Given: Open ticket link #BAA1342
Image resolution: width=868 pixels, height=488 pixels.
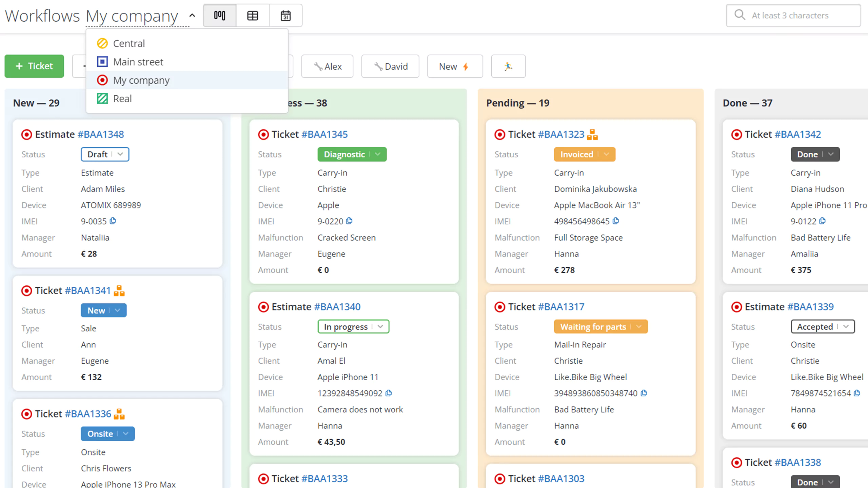Looking at the screenshot, I should [798, 135].
